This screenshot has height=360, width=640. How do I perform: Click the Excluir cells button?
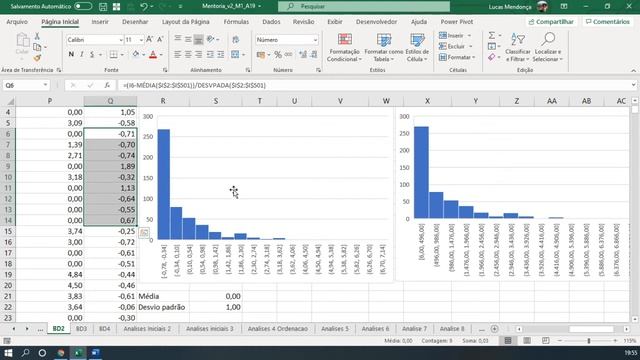(455, 47)
